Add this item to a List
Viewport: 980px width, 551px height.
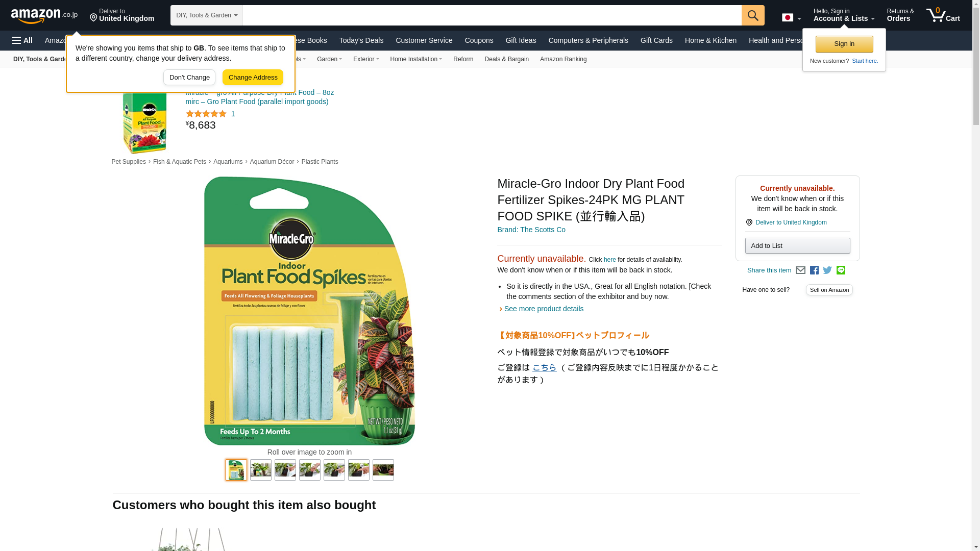click(797, 246)
